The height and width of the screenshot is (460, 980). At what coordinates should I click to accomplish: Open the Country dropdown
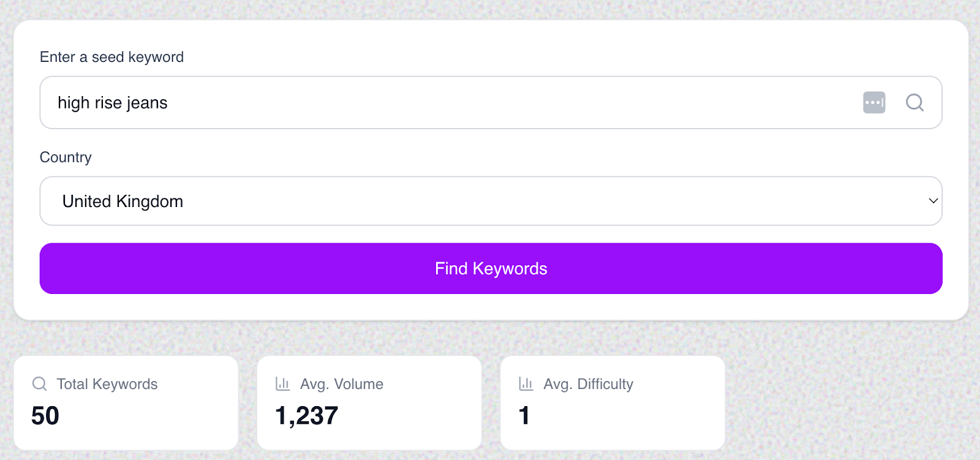pos(490,201)
